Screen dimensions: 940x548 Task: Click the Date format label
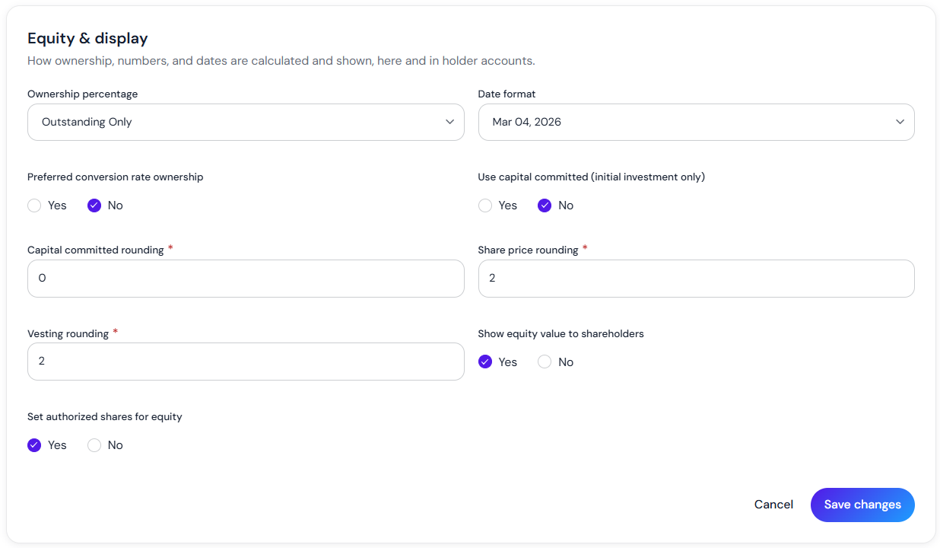[507, 94]
